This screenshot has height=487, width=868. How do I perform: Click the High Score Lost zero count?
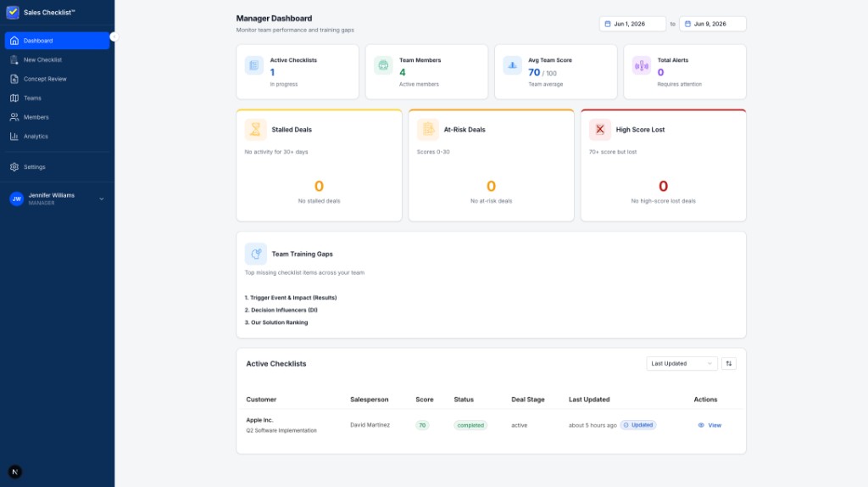tap(663, 186)
